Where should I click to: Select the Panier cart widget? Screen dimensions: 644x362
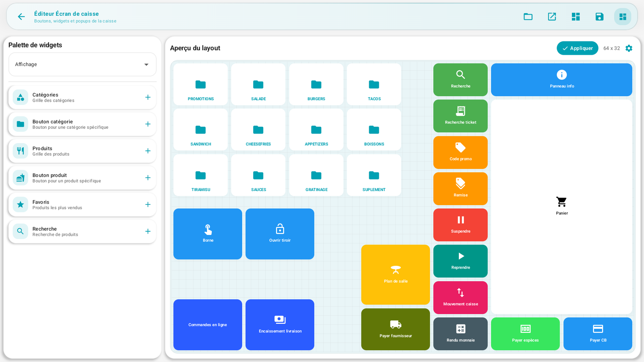tap(561, 207)
